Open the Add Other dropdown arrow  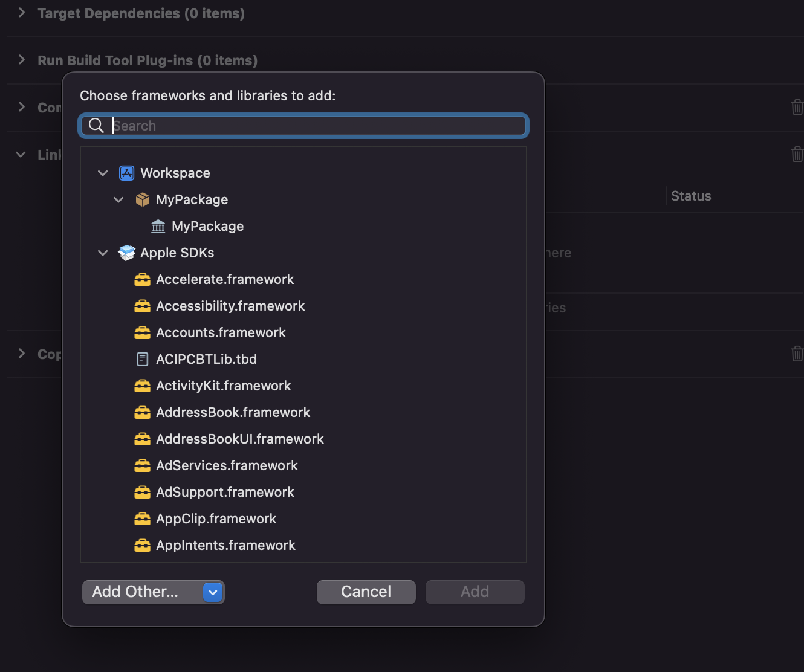point(213,592)
